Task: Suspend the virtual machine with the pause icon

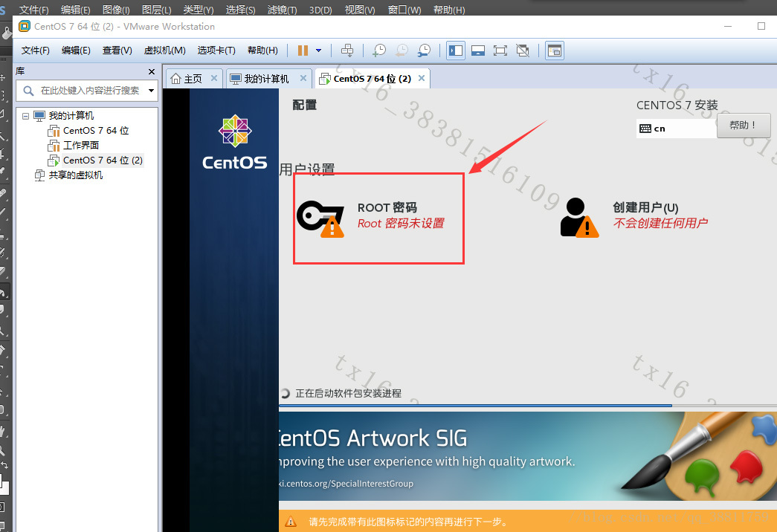Action: (303, 51)
